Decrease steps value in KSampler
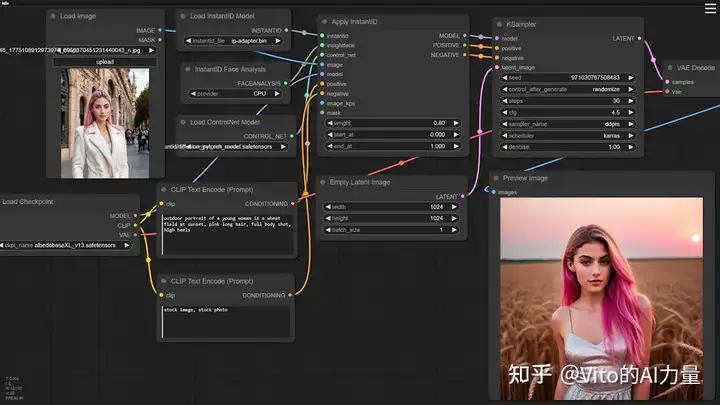 505,101
